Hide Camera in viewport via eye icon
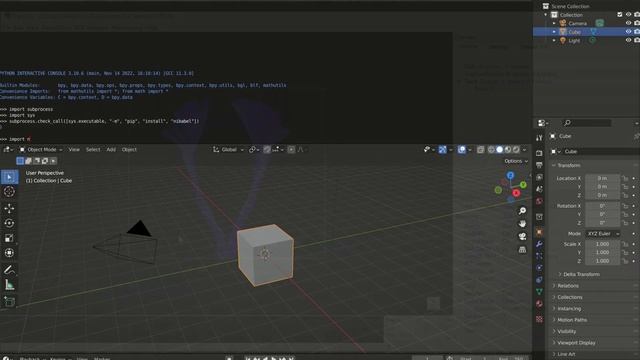640x360 pixels. (628, 23)
